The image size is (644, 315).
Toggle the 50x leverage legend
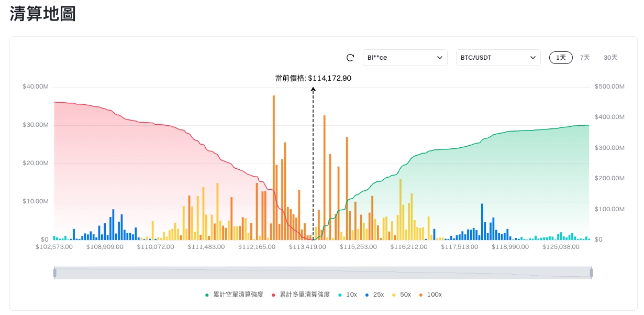(402, 295)
